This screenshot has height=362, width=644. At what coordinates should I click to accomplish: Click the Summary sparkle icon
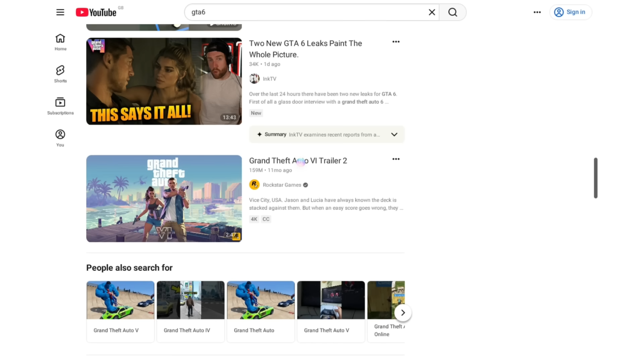click(259, 134)
